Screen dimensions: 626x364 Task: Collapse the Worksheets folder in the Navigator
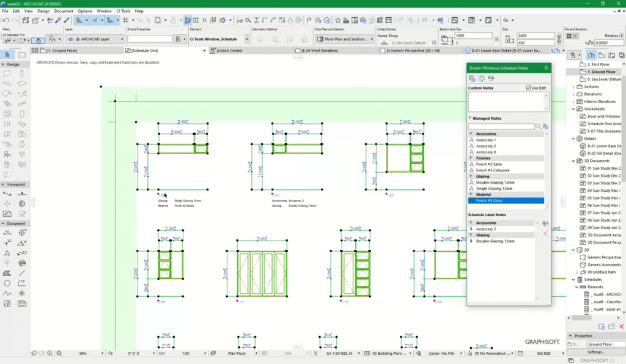click(573, 109)
